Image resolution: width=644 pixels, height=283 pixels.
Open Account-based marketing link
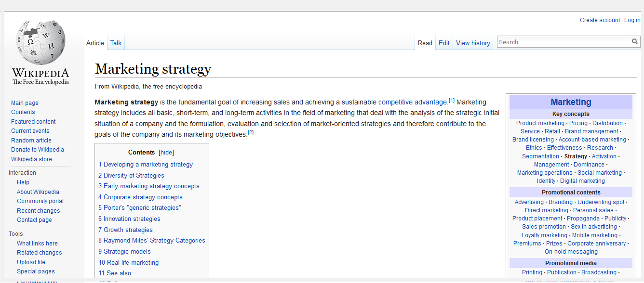click(x=592, y=140)
